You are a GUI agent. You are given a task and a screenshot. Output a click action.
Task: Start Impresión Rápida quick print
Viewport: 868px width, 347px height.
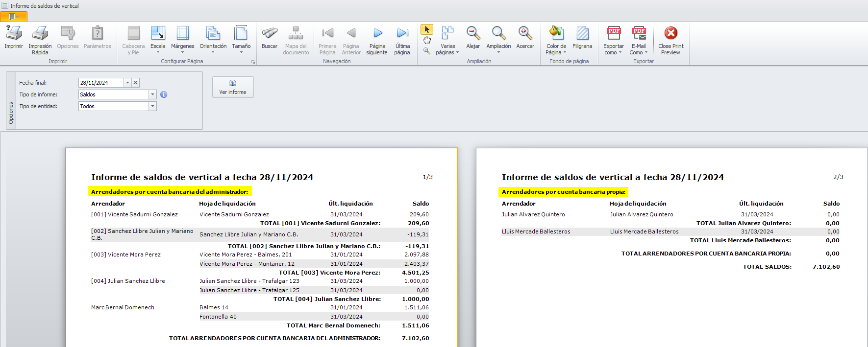point(40,33)
